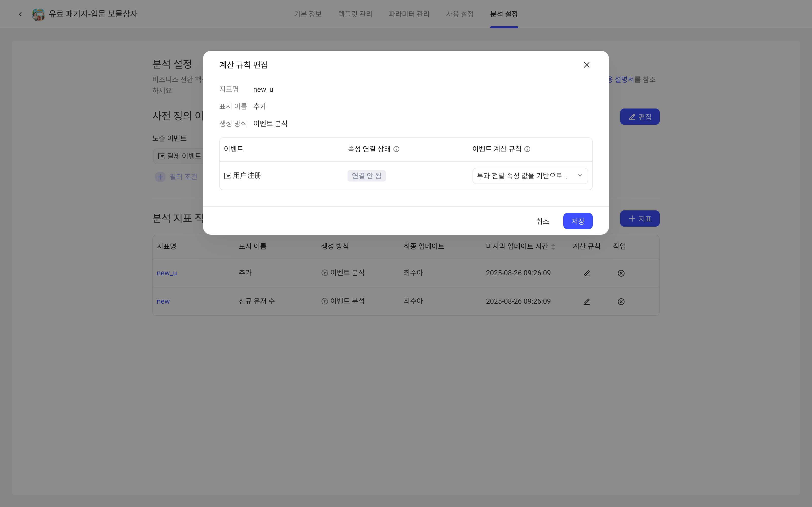Click info icon next to 이벤트 계산 규칙

tap(527, 149)
